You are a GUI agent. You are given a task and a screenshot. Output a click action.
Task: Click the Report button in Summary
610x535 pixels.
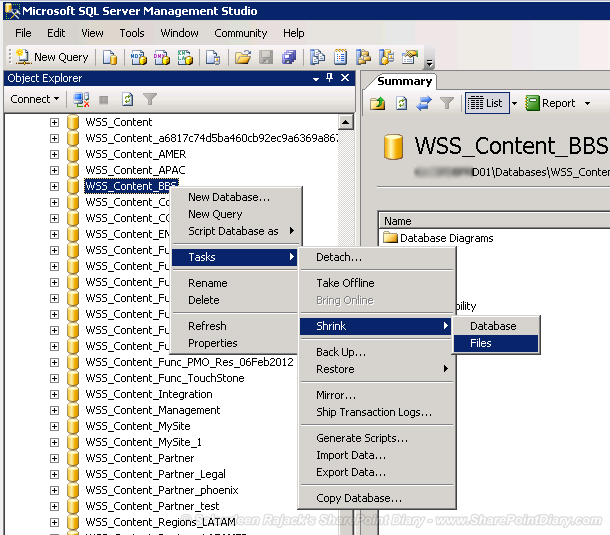click(x=550, y=103)
